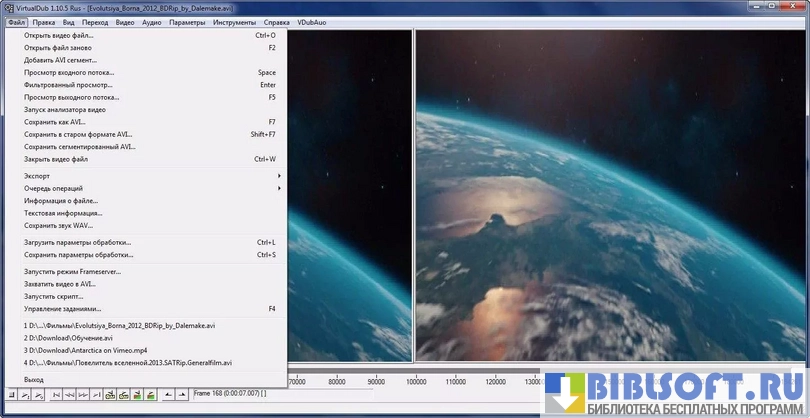Step forward one frame

click(83, 395)
